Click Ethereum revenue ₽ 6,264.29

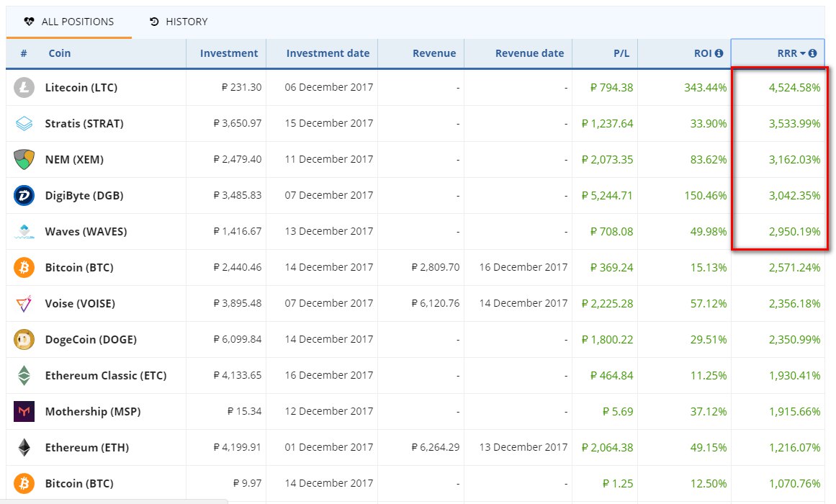[436, 447]
